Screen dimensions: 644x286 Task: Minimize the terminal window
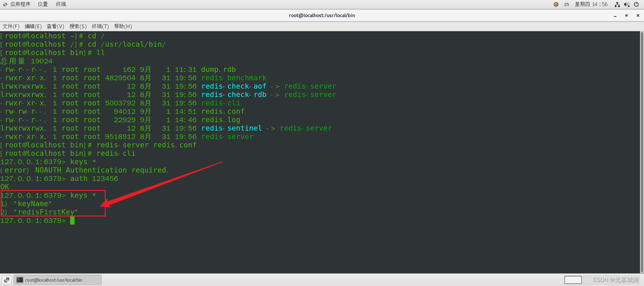pos(615,15)
